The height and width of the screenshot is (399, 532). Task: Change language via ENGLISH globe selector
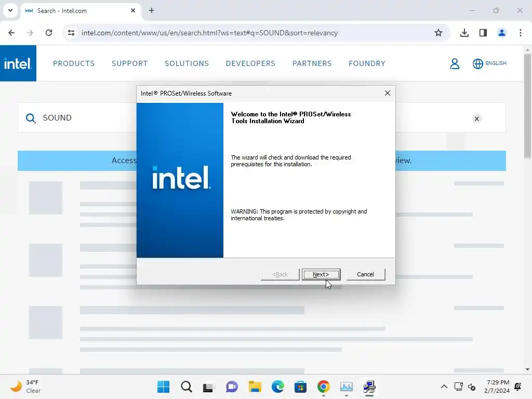[489, 63]
